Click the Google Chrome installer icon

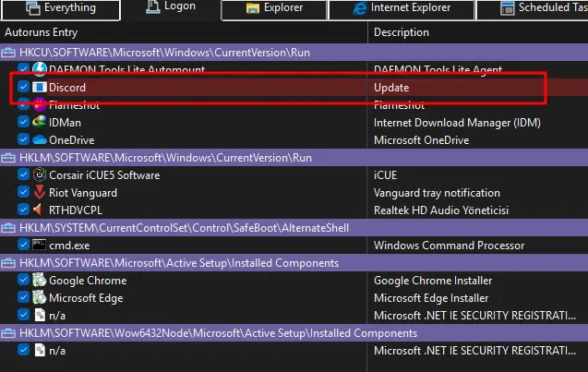pyautogui.click(x=40, y=280)
